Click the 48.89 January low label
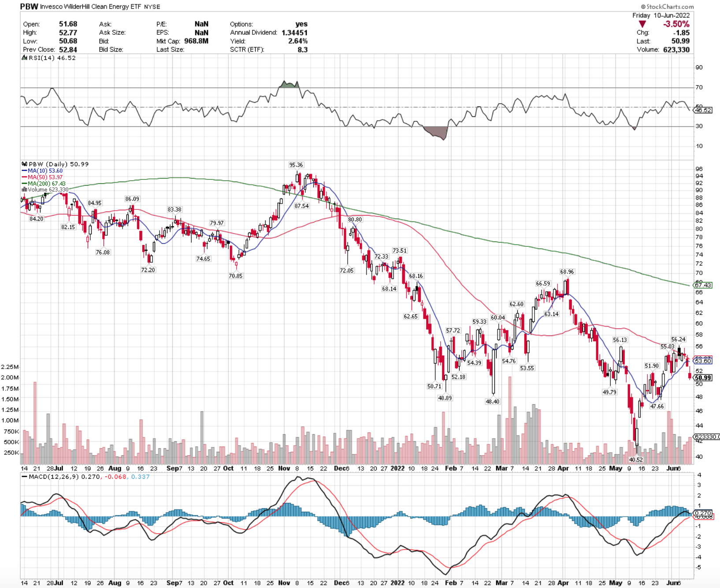Screen dimensions: 720x588 pos(445,398)
